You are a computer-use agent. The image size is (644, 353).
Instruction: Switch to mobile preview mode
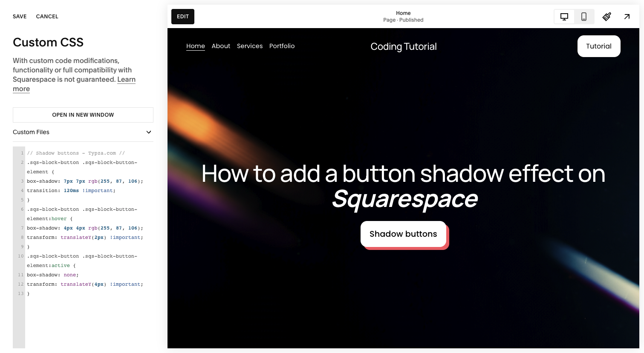[584, 17]
